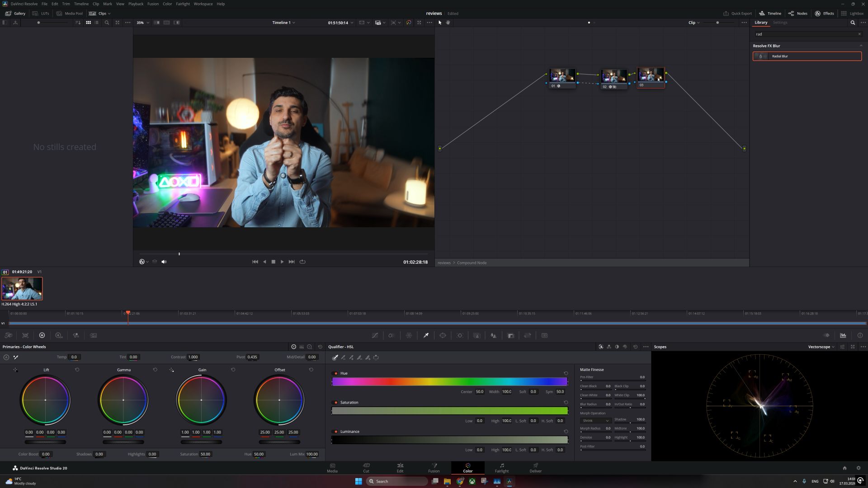Select the Color Wheels primaries icon

(x=42, y=335)
